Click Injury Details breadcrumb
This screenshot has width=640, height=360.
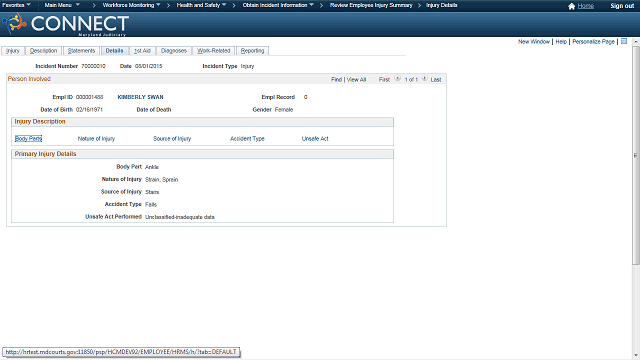point(442,5)
